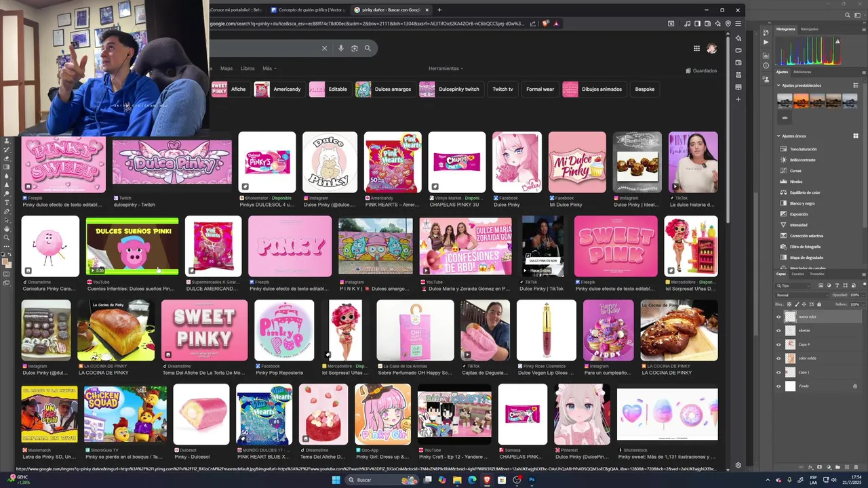
Task: Hide the 'Fondo' layer
Action: [778, 386]
